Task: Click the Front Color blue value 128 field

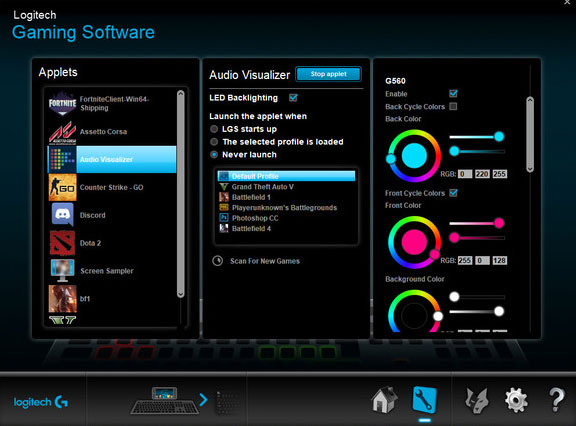Action: pyautogui.click(x=499, y=260)
